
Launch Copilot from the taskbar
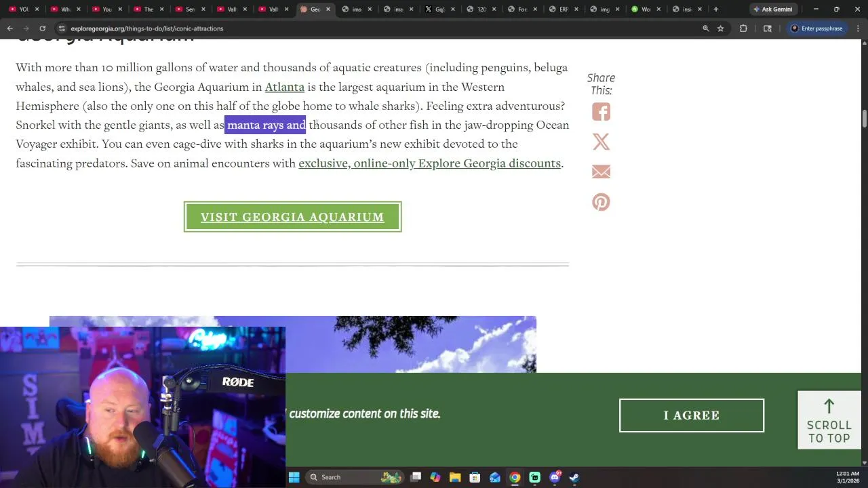click(x=435, y=477)
